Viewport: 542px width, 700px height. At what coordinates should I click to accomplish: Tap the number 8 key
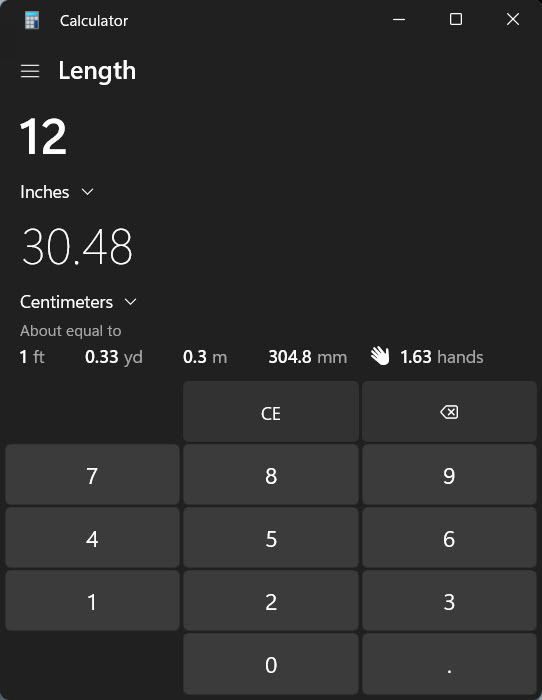pos(271,475)
